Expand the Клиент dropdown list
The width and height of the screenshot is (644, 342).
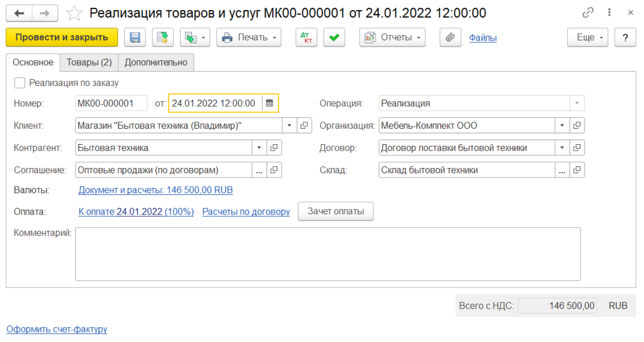coord(289,125)
